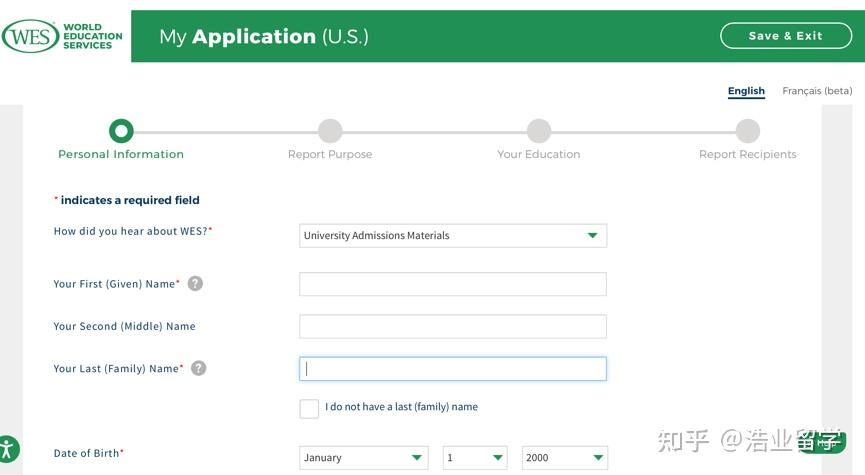Click help icon beside Last (Family) Name
Screen dimensions: 865x475
pyautogui.click(x=198, y=368)
